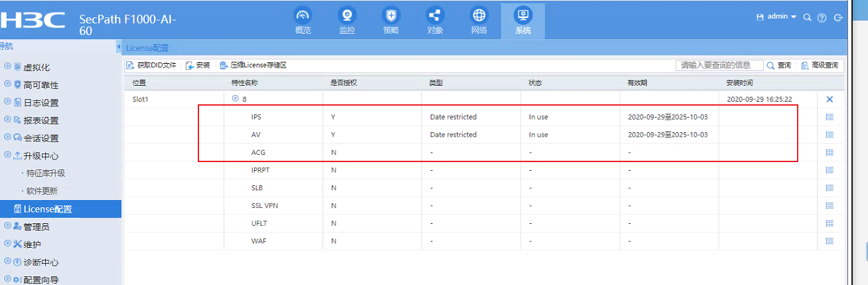
Task: Select the IPRPT feature name
Action: point(260,170)
